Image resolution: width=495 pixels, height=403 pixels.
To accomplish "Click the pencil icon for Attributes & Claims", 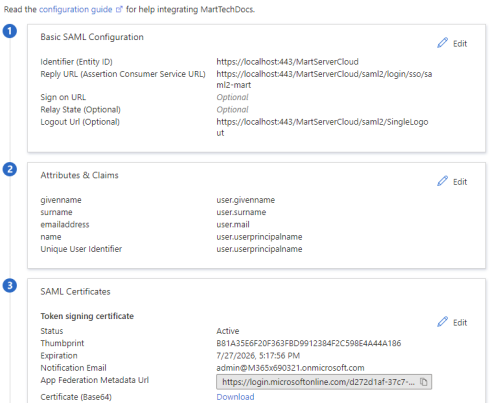I will pyautogui.click(x=442, y=181).
